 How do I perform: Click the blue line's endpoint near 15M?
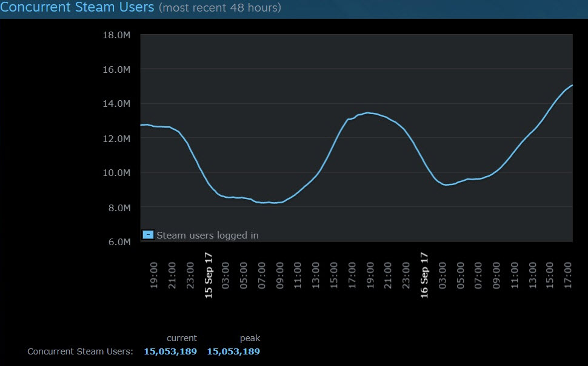(572, 86)
